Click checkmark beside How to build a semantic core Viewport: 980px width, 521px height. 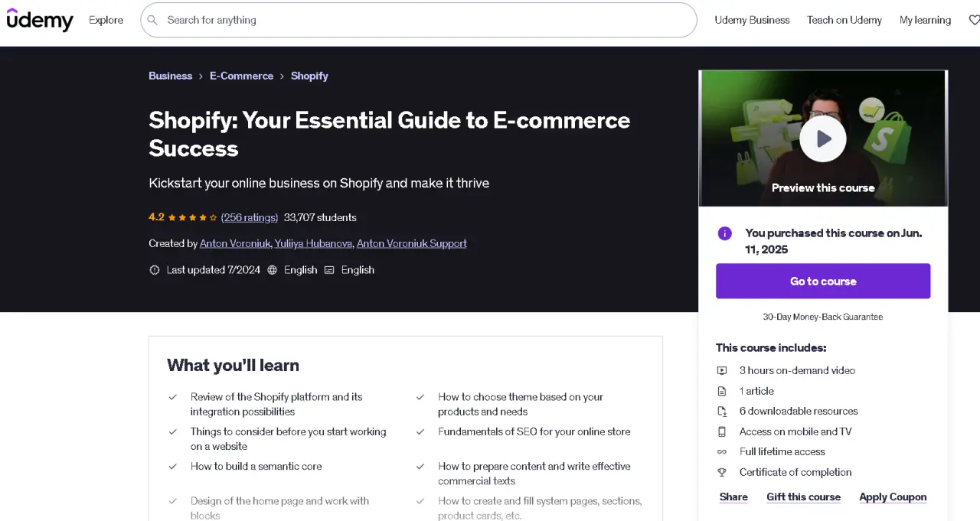[173, 466]
